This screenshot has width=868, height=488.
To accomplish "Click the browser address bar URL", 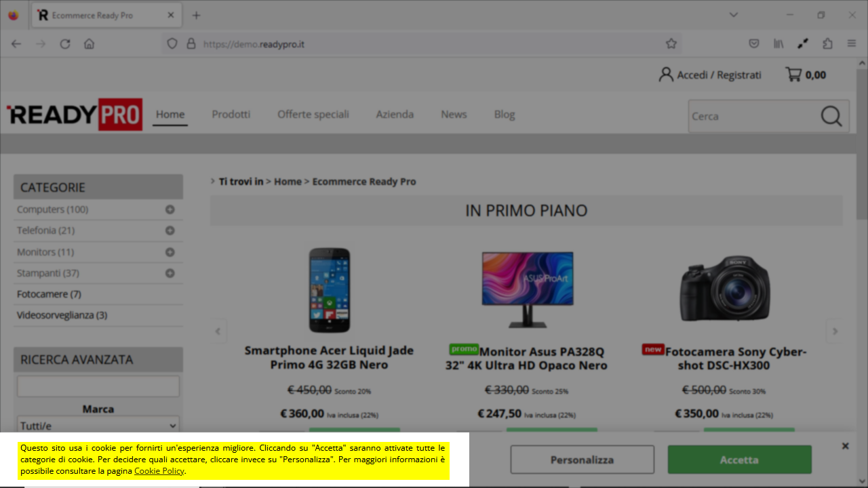I will [x=254, y=44].
